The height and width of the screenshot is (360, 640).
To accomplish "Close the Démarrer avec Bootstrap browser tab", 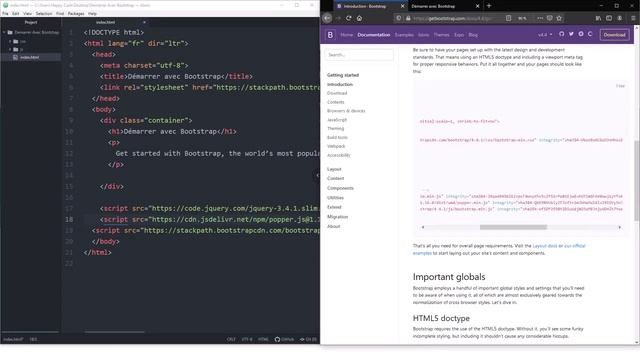I will tap(478, 6).
